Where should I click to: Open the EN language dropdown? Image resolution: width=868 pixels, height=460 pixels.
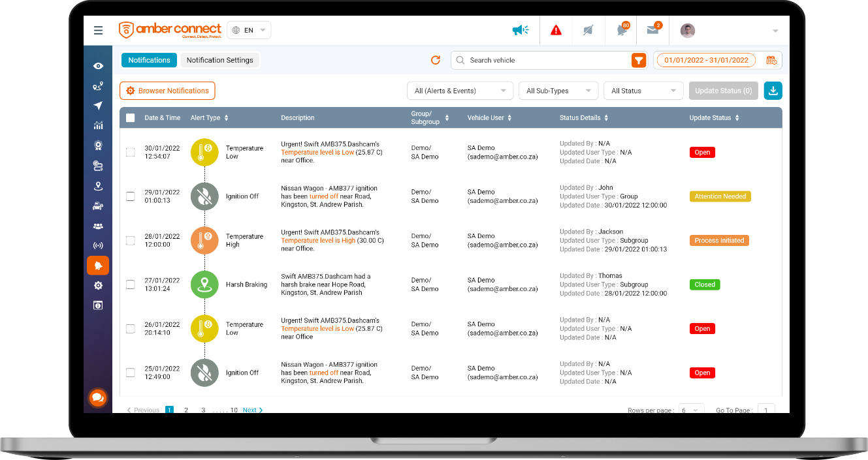tap(249, 30)
